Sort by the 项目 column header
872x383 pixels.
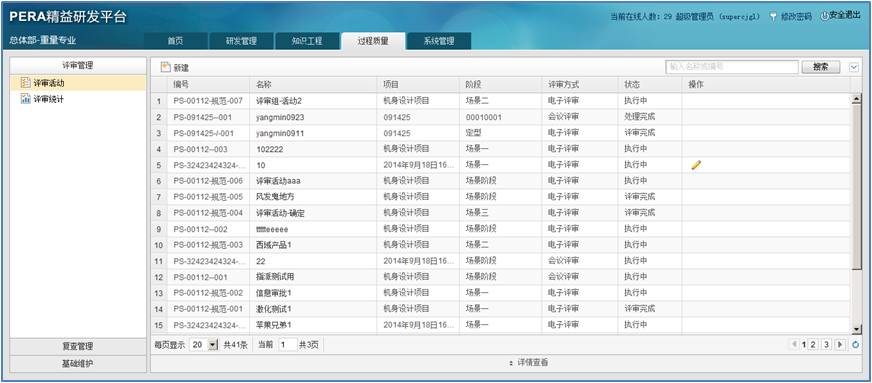click(418, 84)
